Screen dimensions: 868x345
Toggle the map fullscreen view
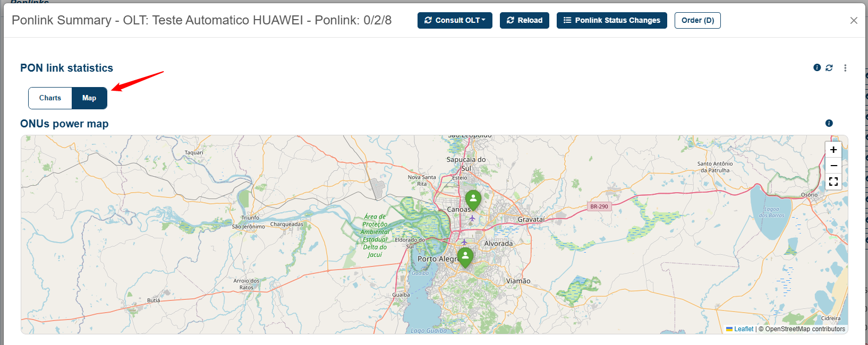tap(833, 182)
